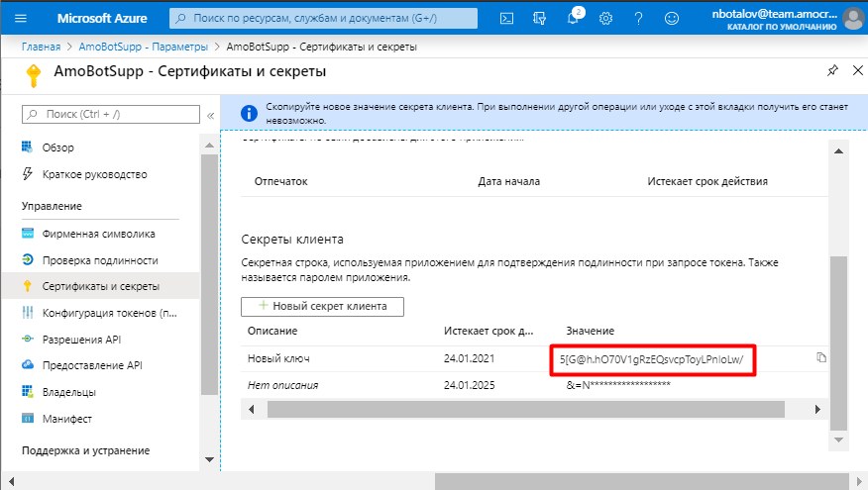Click the Разрешения API icon
The width and height of the screenshot is (868, 490).
pyautogui.click(x=27, y=339)
